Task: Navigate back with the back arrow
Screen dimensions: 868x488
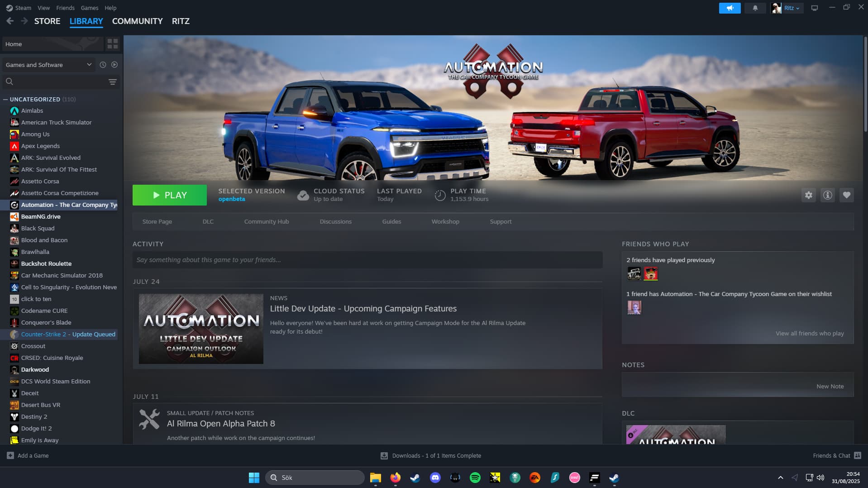Action: pyautogui.click(x=10, y=21)
